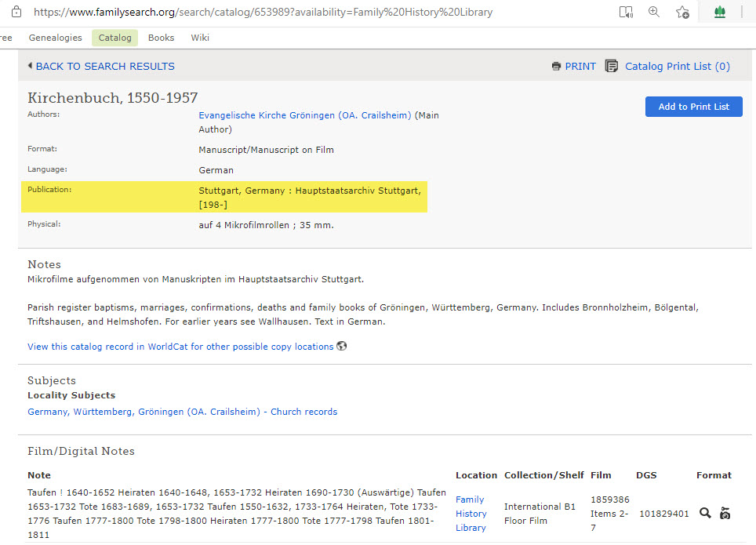This screenshot has width=756, height=545.
Task: Click the WorldCat globe icon
Action: click(x=342, y=346)
